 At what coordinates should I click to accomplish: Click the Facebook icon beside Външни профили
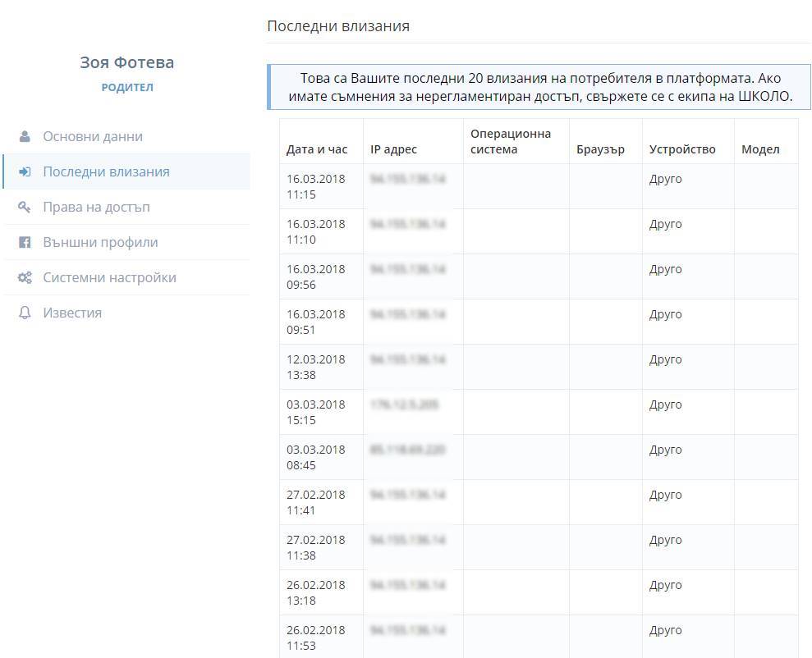pos(25,242)
